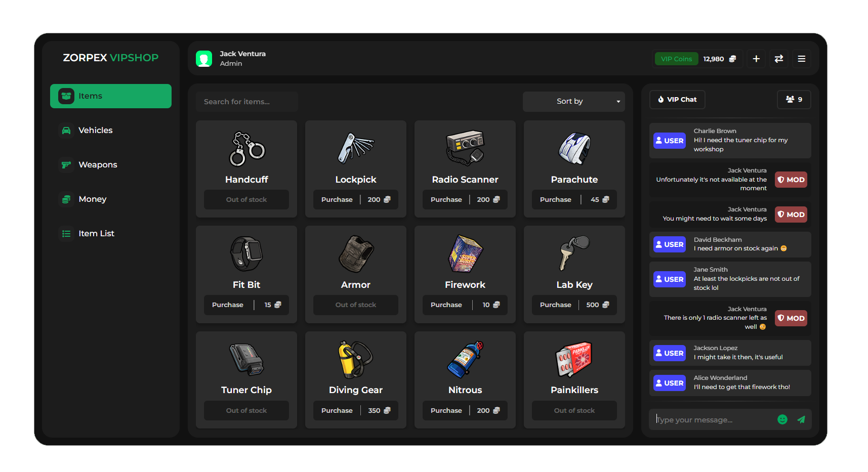The width and height of the screenshot is (868, 472).
Task: Open the Items category in sidebar
Action: tap(111, 96)
